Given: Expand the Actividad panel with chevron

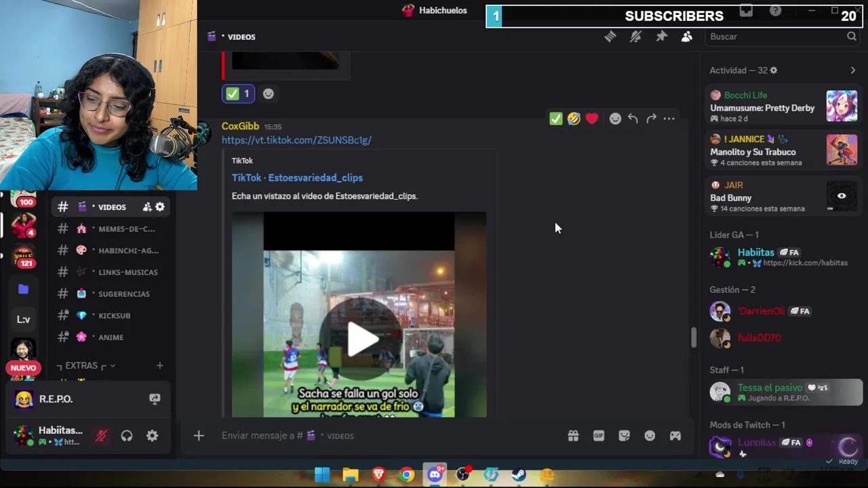Looking at the screenshot, I should click(x=852, y=70).
